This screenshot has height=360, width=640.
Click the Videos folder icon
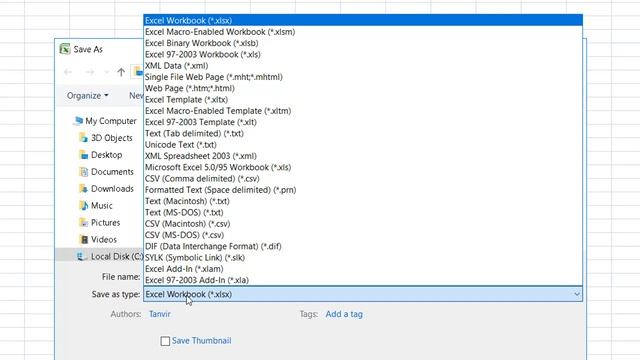83,239
